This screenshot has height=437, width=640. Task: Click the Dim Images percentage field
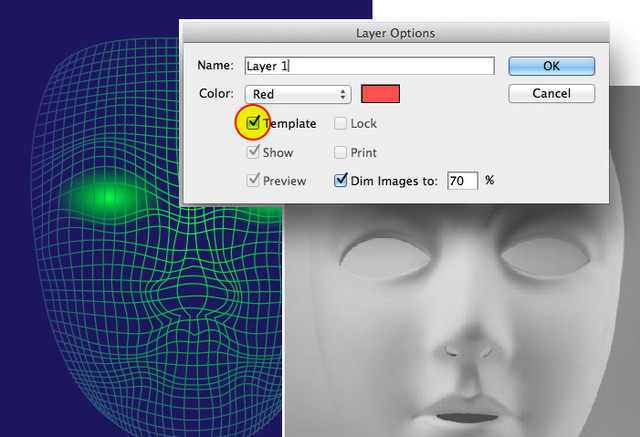point(462,181)
